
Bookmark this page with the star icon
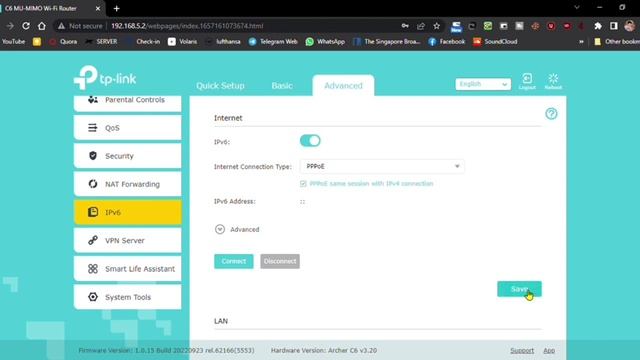pyautogui.click(x=436, y=26)
